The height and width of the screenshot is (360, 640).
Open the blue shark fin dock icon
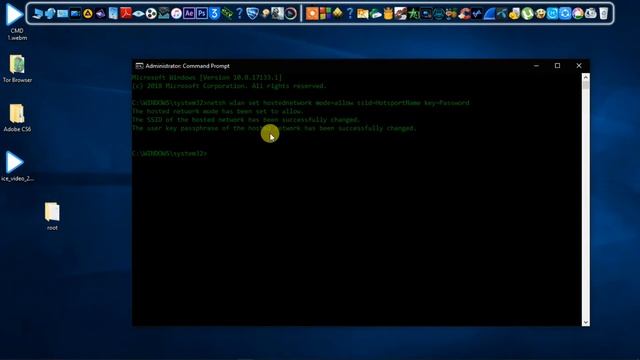(489, 13)
